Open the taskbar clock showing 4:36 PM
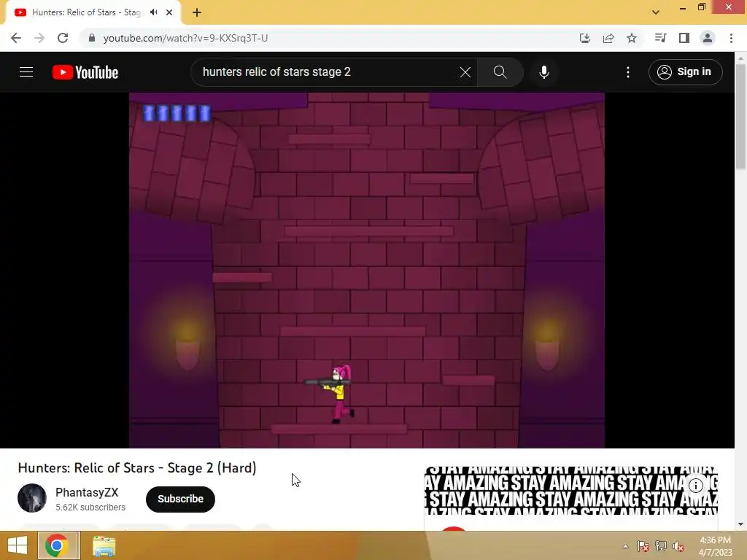The width and height of the screenshot is (747, 560). 715,546
